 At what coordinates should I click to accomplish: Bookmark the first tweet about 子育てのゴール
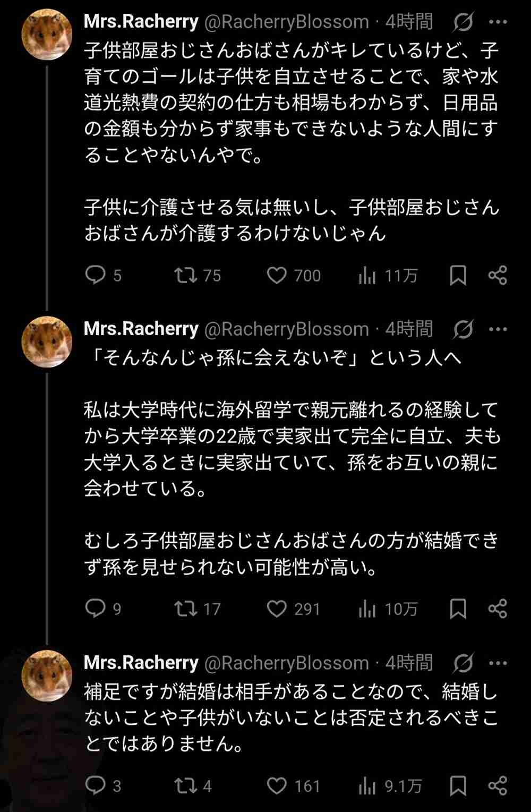(x=458, y=275)
